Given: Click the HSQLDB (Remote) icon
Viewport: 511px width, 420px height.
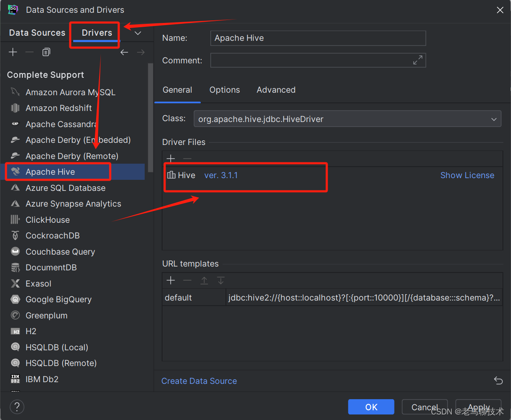Looking at the screenshot, I should pos(15,363).
